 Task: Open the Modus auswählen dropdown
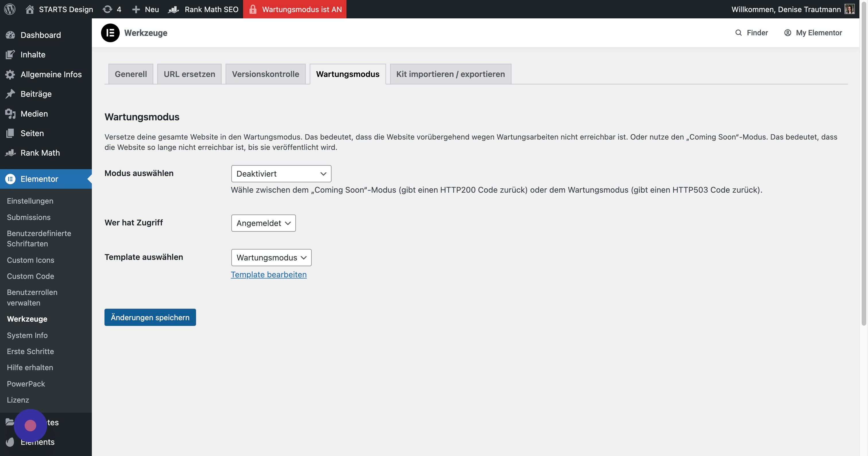(281, 173)
